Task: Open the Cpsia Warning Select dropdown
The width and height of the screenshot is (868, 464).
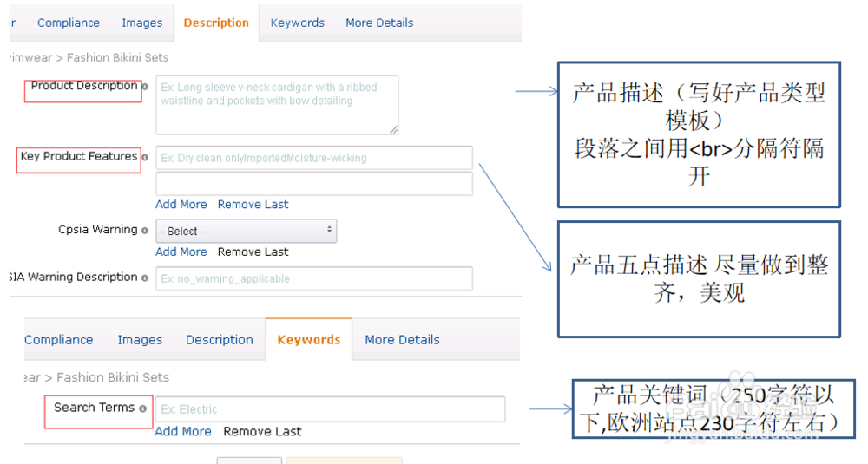Action: coord(247,231)
